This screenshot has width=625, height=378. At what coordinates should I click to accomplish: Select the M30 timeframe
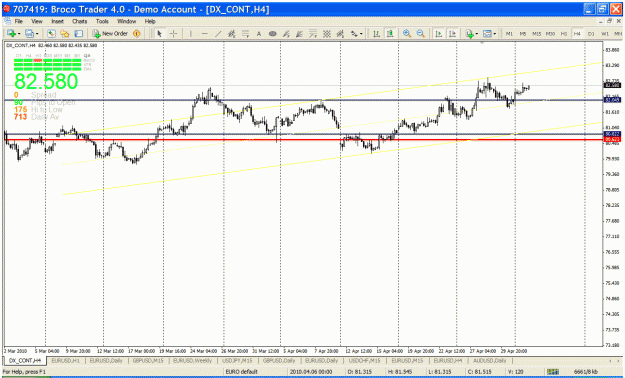pos(550,34)
